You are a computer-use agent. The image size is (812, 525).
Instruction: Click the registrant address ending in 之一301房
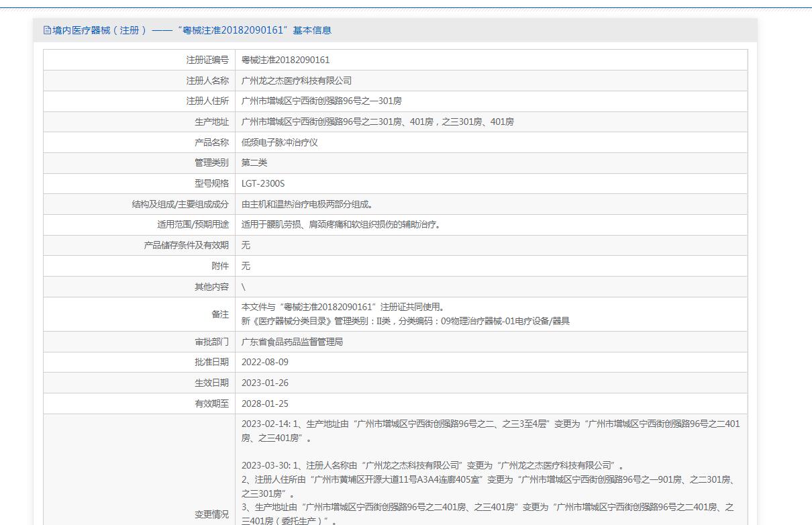pyautogui.click(x=321, y=101)
